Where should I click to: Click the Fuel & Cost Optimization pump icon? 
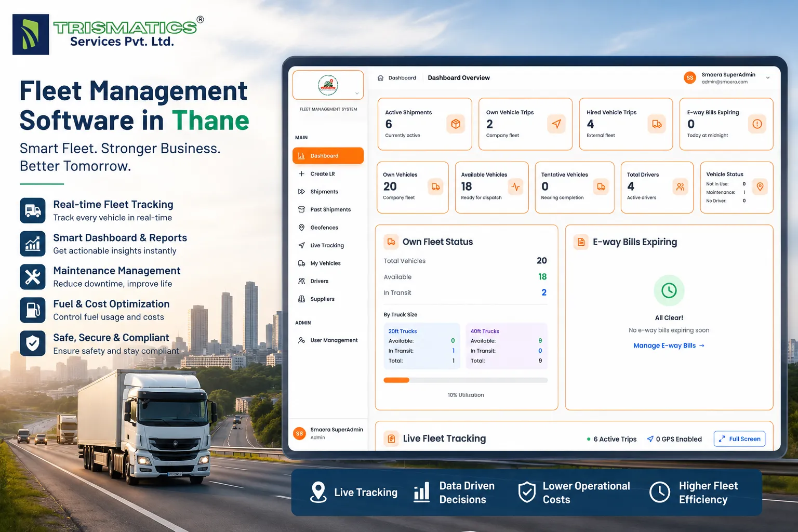(x=33, y=310)
